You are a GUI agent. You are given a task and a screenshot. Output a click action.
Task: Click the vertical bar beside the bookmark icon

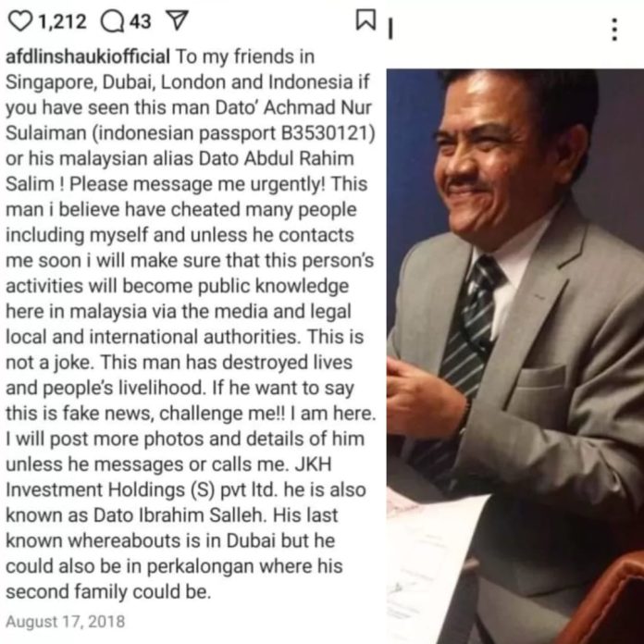(x=390, y=30)
